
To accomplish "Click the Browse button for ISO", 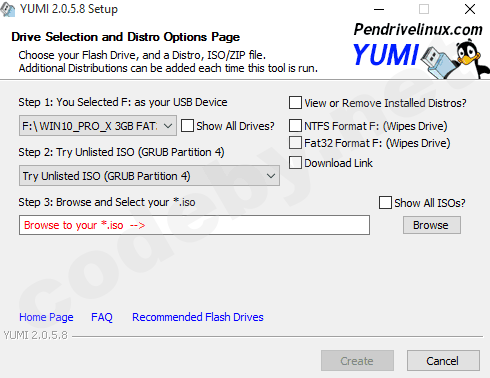I will [x=432, y=225].
